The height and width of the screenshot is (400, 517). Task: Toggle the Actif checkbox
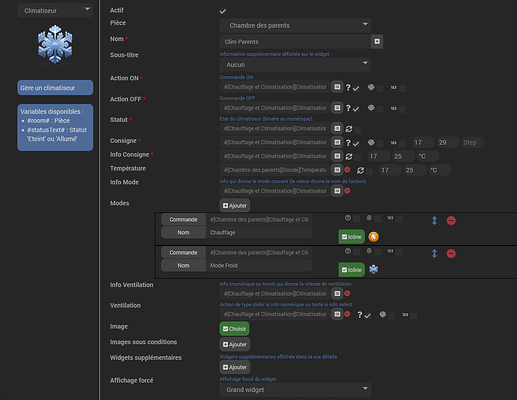(x=223, y=11)
